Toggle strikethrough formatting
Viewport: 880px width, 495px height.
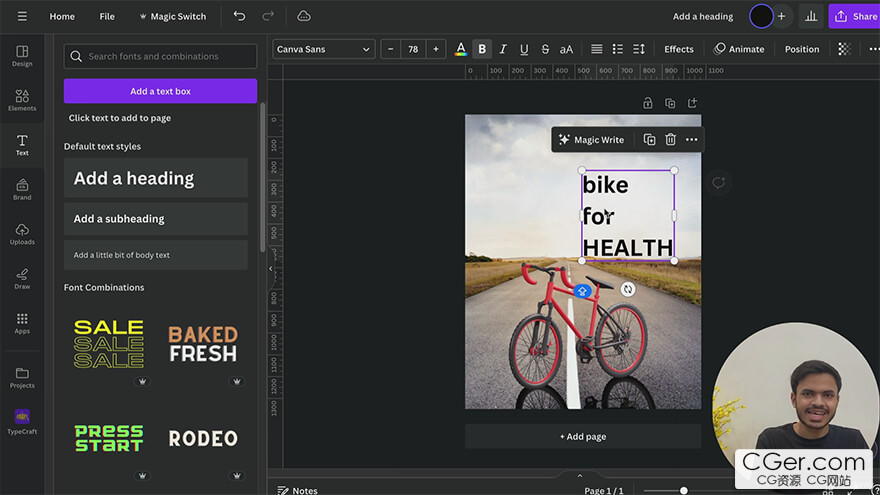coord(545,49)
